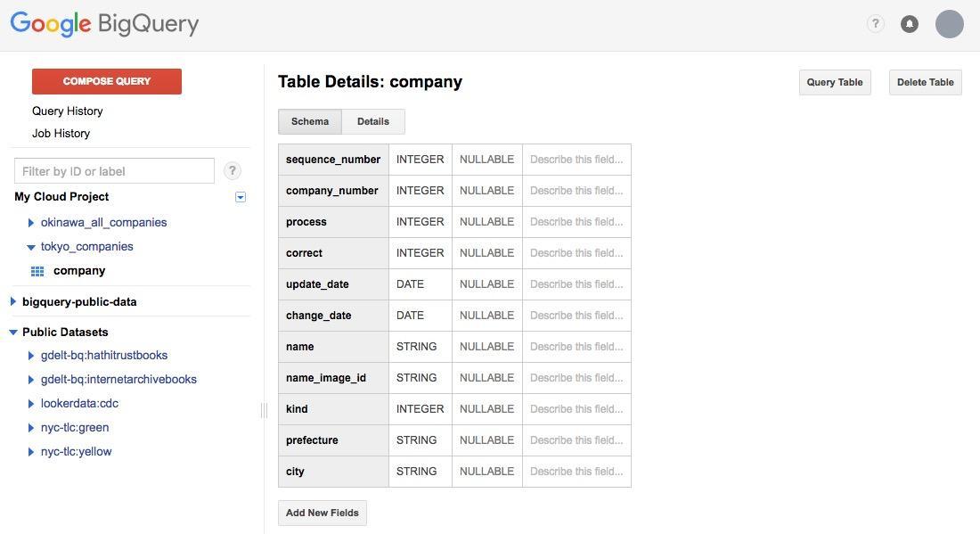
Task: Collapse the Public Datasets section
Action: pyautogui.click(x=13, y=332)
